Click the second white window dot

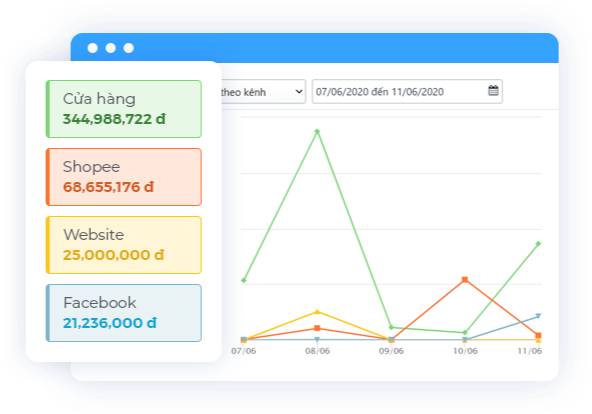111,48
